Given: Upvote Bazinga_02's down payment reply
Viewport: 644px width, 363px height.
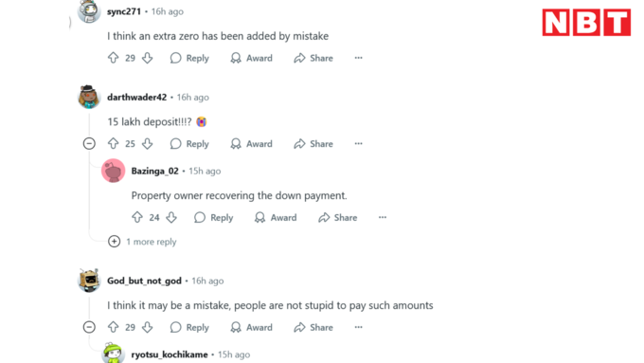Looking at the screenshot, I should [137, 217].
